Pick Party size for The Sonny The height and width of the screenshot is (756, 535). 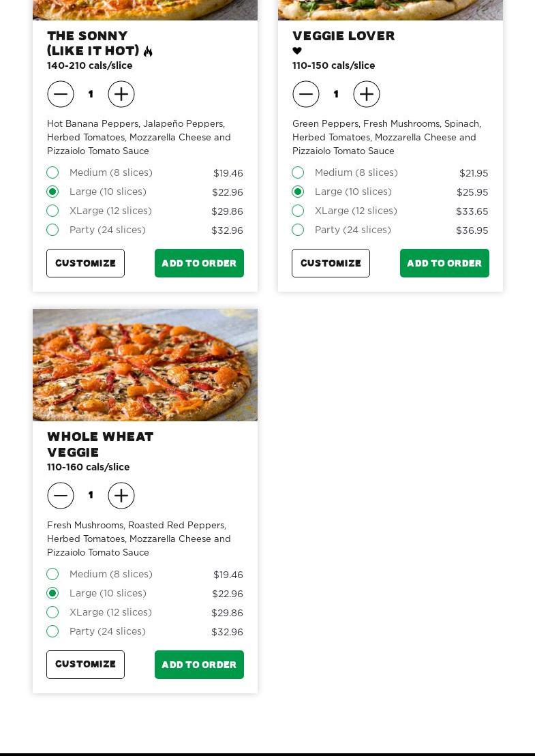click(x=52, y=230)
